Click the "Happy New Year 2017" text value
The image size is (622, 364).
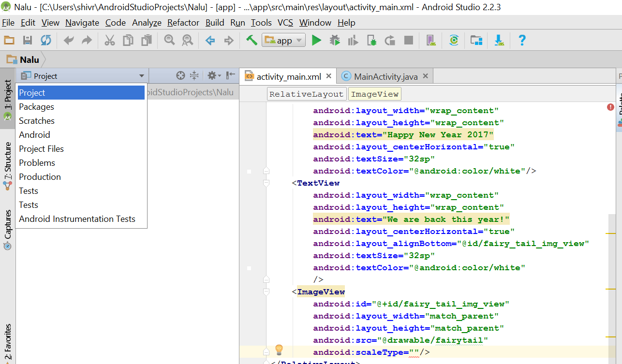click(439, 135)
